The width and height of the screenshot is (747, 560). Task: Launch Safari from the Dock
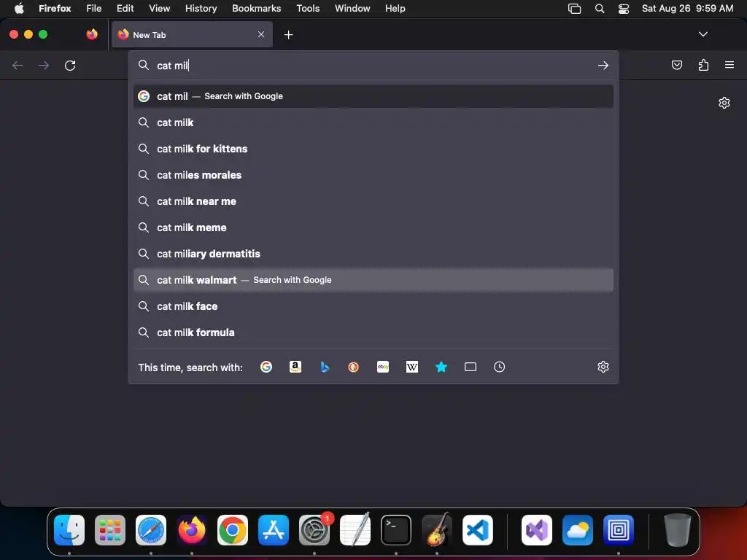pyautogui.click(x=151, y=529)
